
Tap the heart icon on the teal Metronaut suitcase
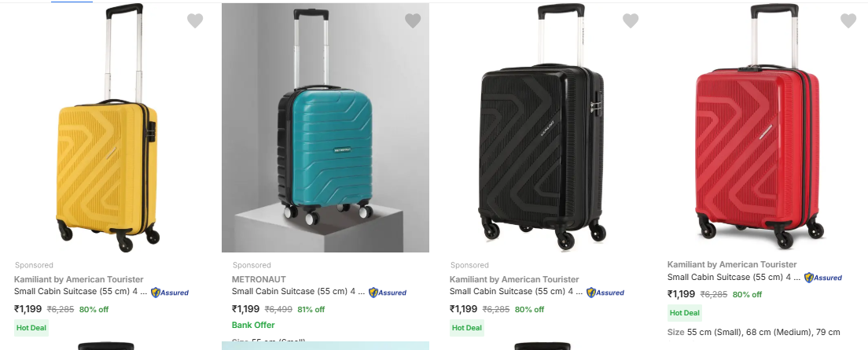(413, 21)
